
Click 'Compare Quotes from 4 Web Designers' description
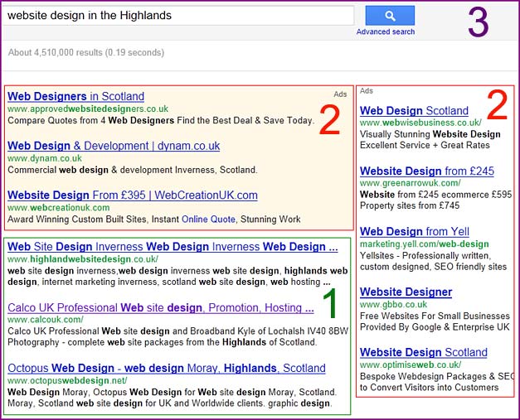click(161, 120)
